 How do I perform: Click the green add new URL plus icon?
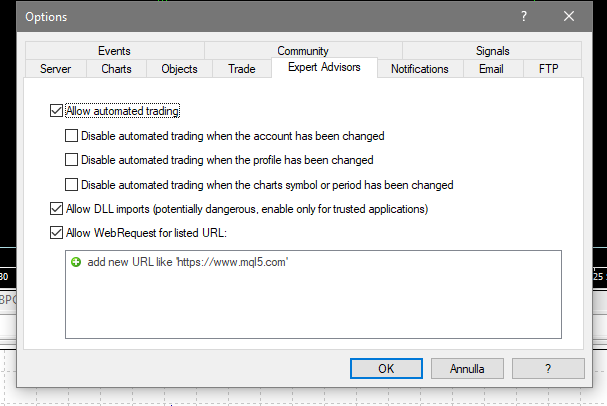coord(76,262)
